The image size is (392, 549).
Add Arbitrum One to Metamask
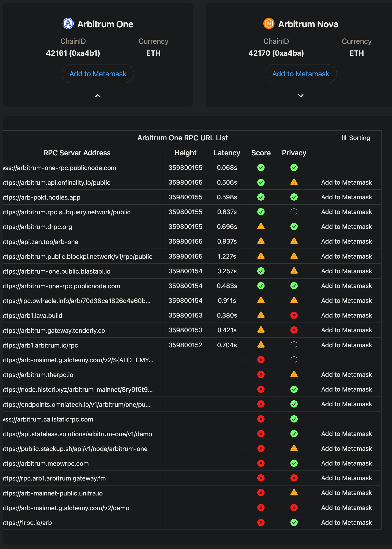pos(98,74)
